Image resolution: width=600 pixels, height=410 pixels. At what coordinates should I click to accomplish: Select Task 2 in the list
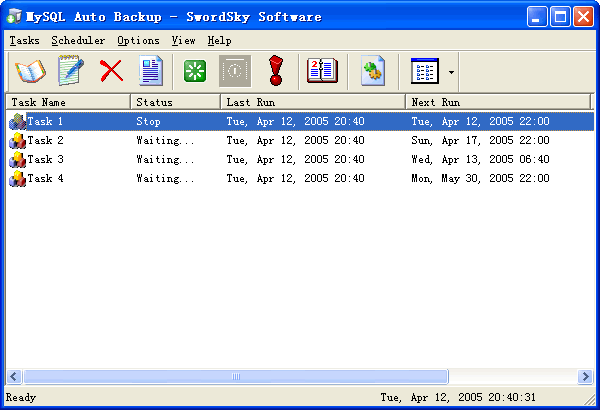(45, 140)
